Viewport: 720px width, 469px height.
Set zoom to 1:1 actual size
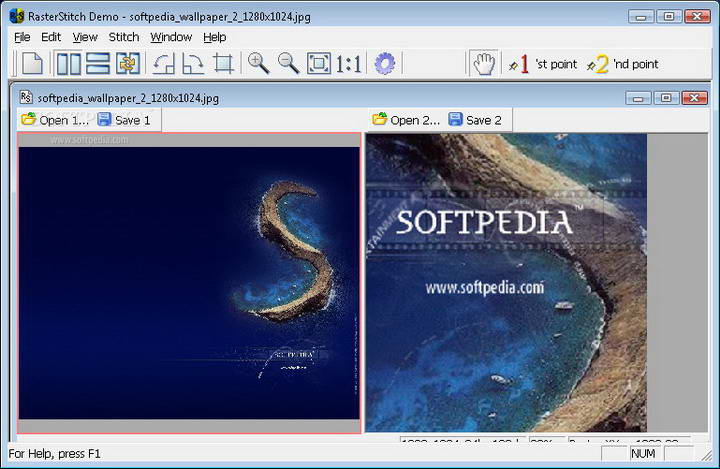[349, 64]
